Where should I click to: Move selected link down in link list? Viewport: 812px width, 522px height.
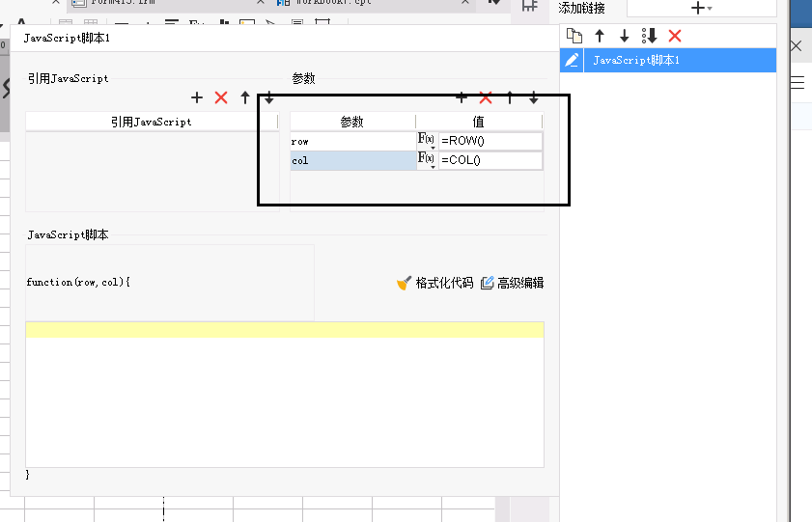coord(624,36)
